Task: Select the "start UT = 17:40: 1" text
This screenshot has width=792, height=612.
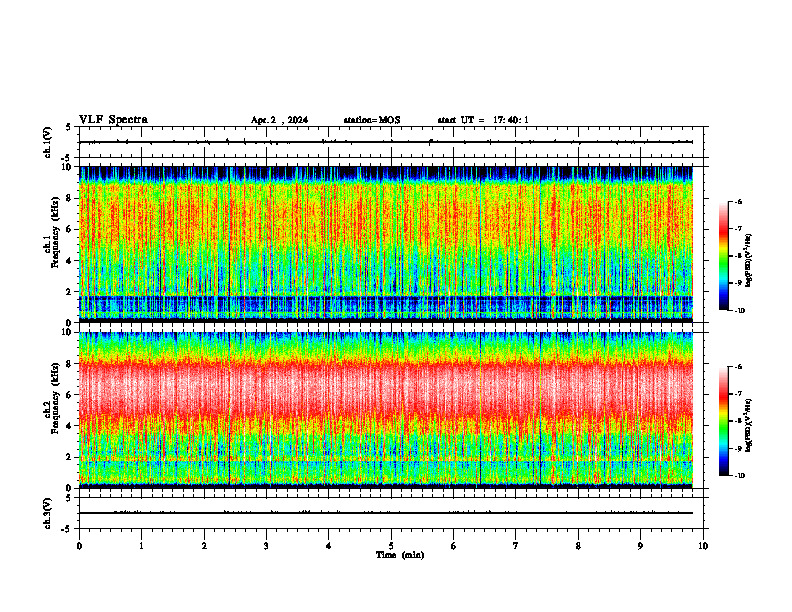Action: (483, 120)
